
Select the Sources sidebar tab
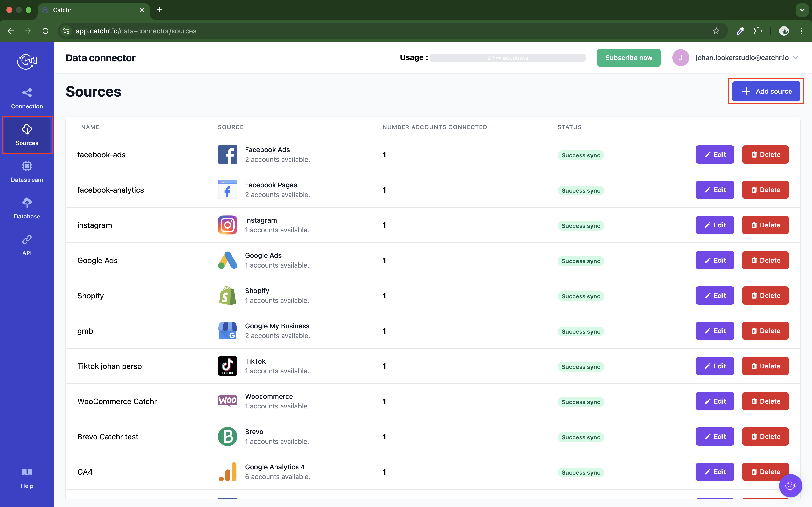coord(27,135)
